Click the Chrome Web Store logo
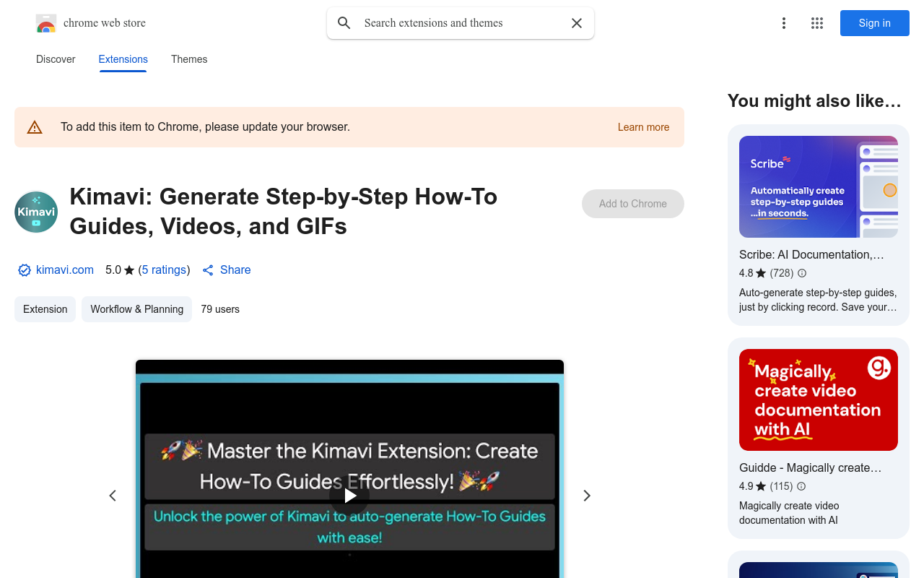This screenshot has height=578, width=924. [x=46, y=23]
